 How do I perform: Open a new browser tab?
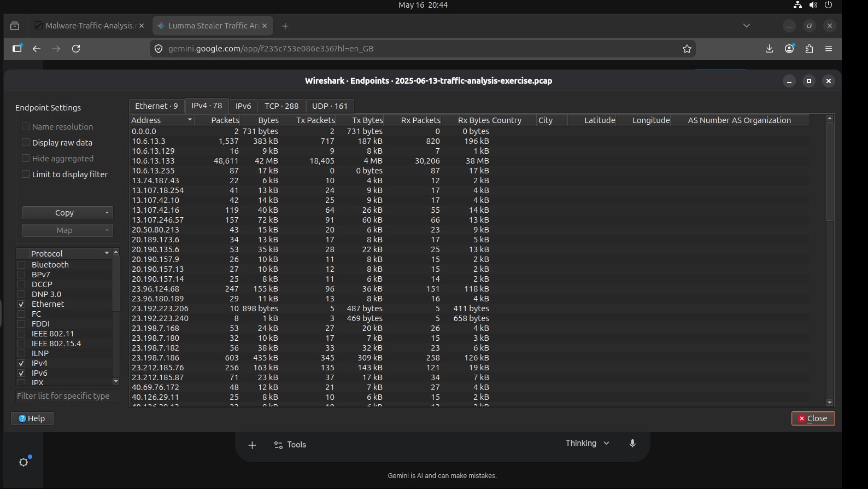tap(285, 26)
